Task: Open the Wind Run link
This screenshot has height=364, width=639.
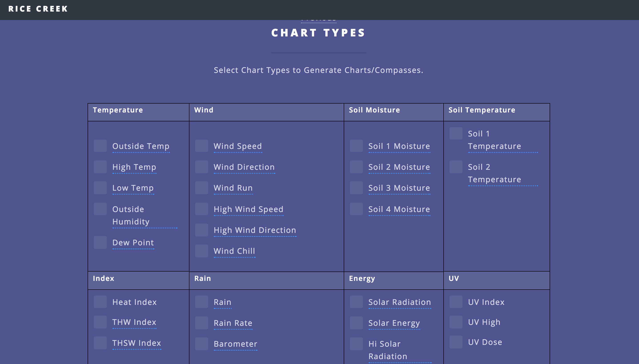Action: pyautogui.click(x=233, y=188)
